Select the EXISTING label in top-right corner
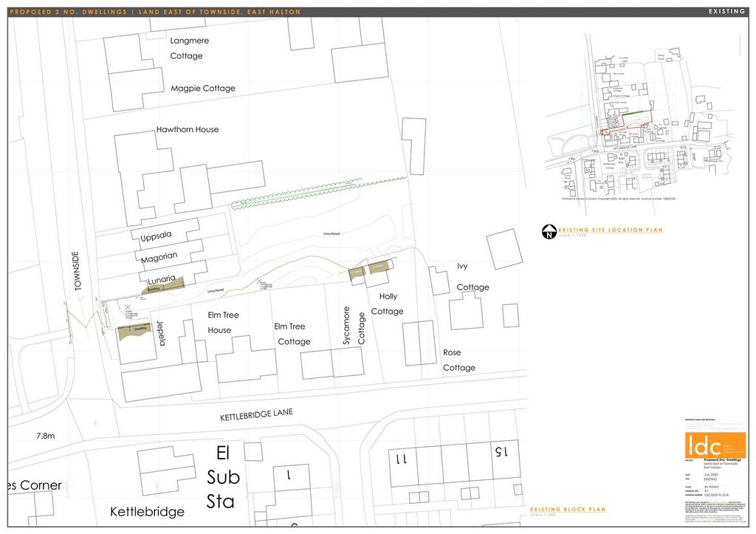 (727, 11)
